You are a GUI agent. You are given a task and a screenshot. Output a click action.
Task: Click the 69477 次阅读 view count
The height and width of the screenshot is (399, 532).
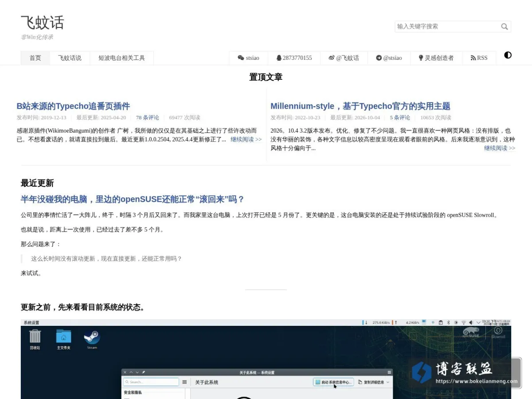(184, 117)
